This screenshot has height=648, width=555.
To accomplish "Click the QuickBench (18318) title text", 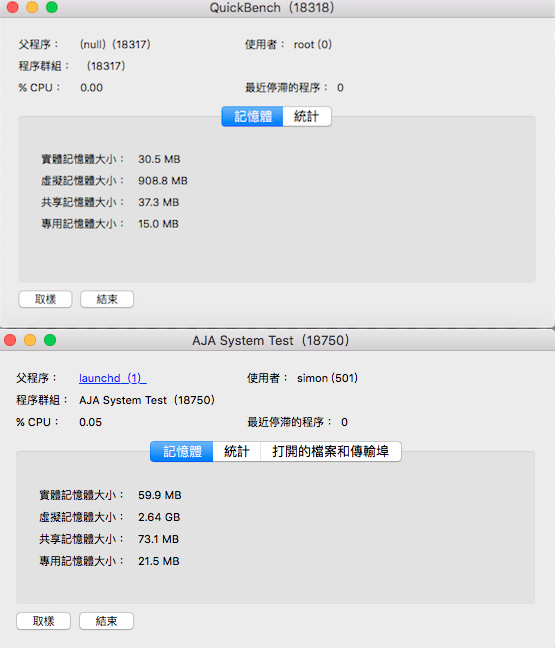I will (272, 8).
